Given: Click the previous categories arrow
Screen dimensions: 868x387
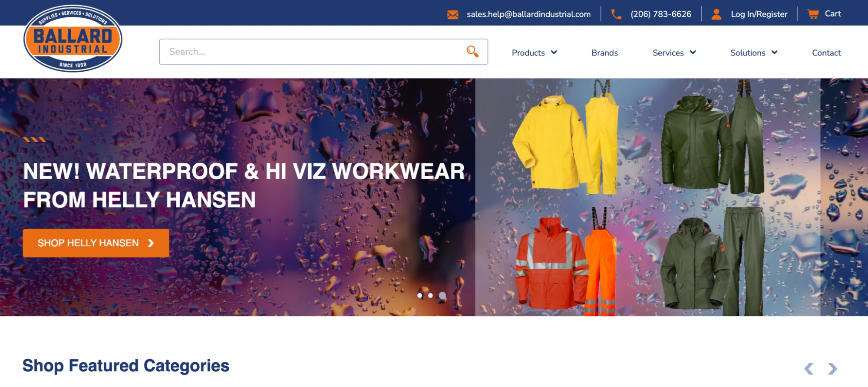Looking at the screenshot, I should coord(809,369).
